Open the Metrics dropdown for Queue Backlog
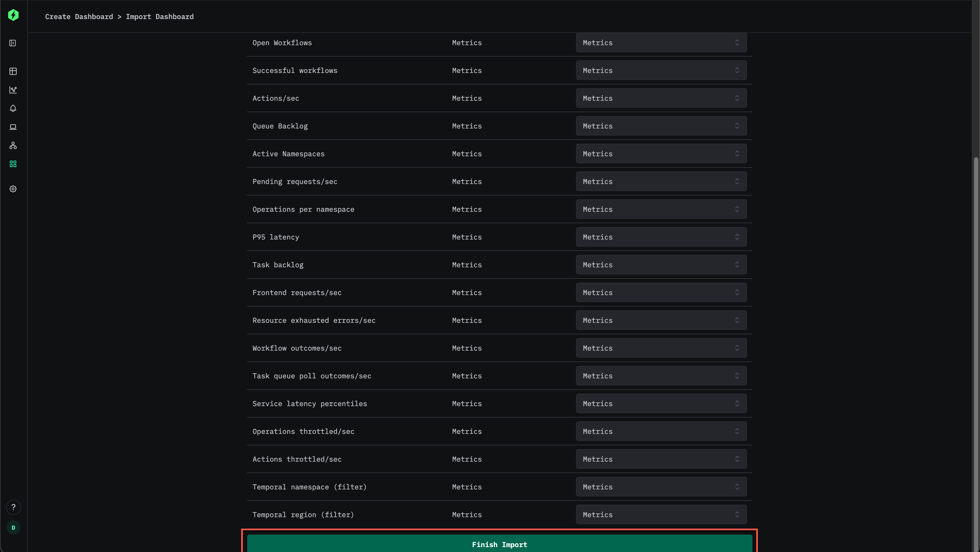Viewport: 980px width, 552px height. pyautogui.click(x=661, y=125)
